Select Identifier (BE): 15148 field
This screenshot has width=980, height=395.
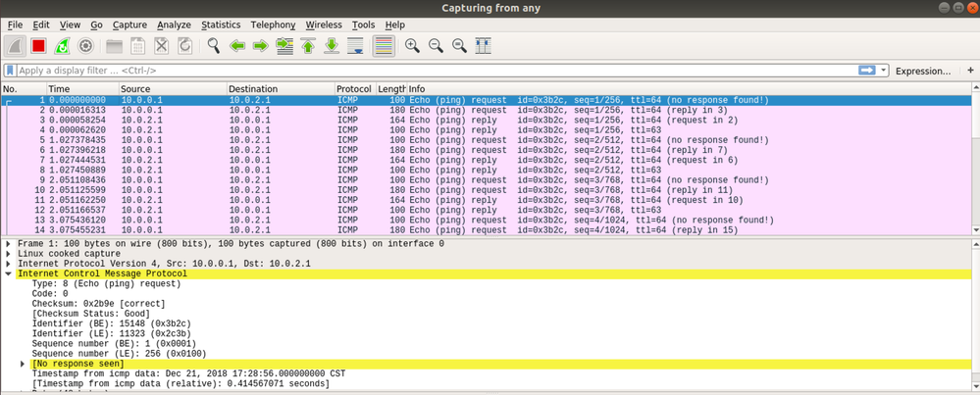click(x=111, y=323)
